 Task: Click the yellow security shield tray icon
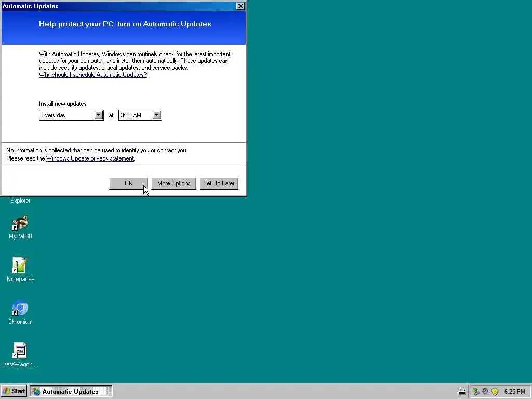[x=495, y=392]
